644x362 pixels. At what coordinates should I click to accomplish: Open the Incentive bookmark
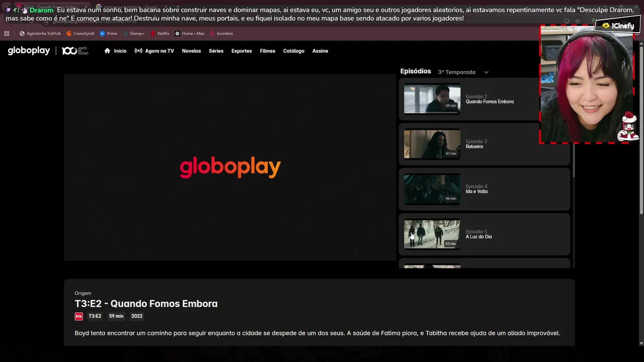point(221,34)
